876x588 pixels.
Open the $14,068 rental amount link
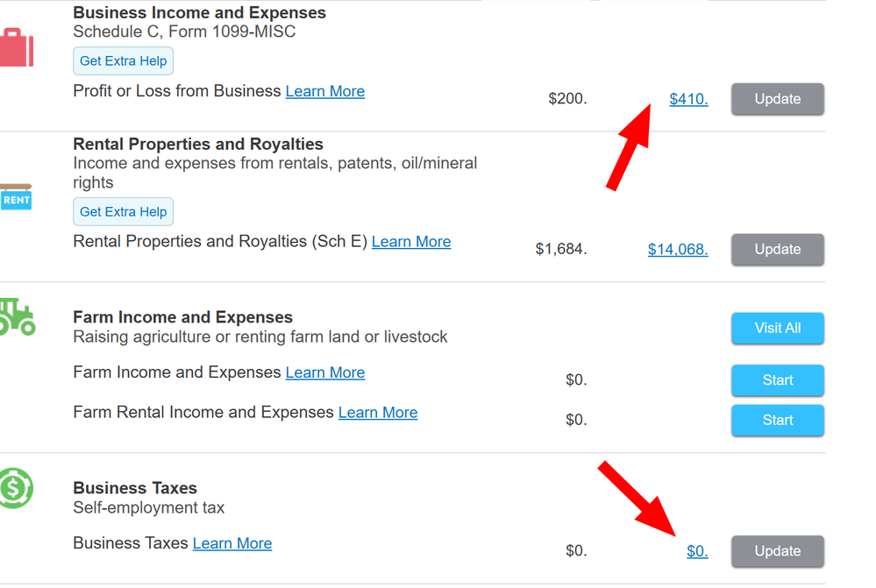(677, 250)
